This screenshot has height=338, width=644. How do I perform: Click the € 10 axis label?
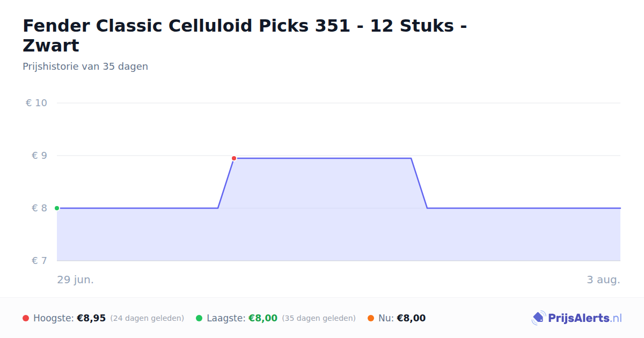pyautogui.click(x=36, y=103)
